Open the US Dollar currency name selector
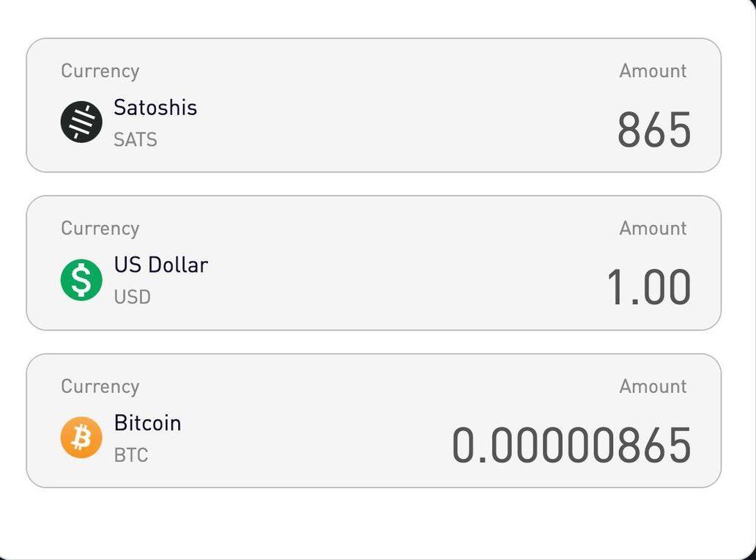 [160, 265]
